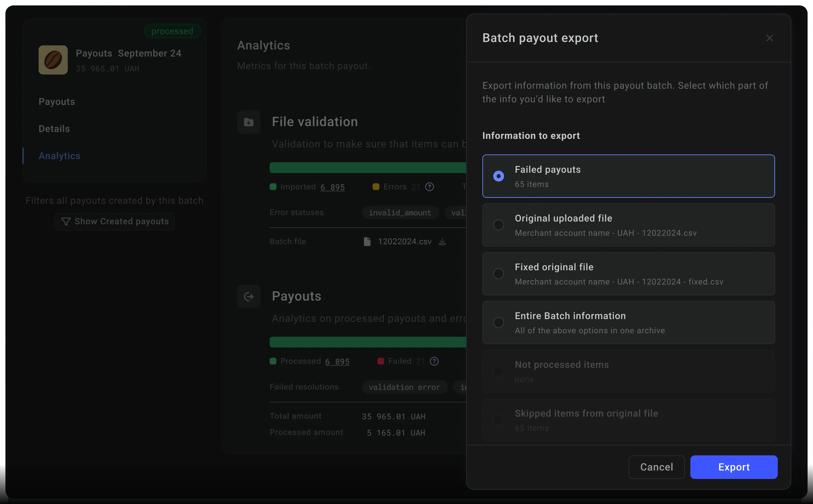Download the 12022024.csv batch file

click(442, 241)
